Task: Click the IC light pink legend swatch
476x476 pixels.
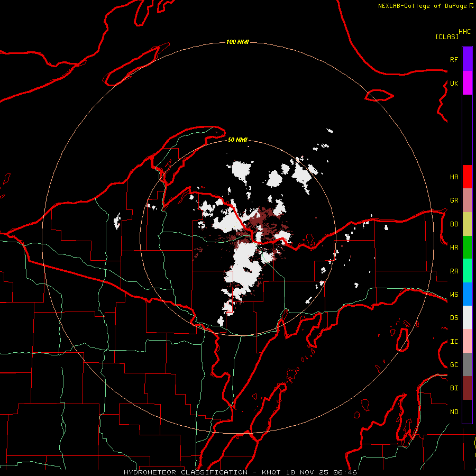Action: pyautogui.click(x=467, y=341)
